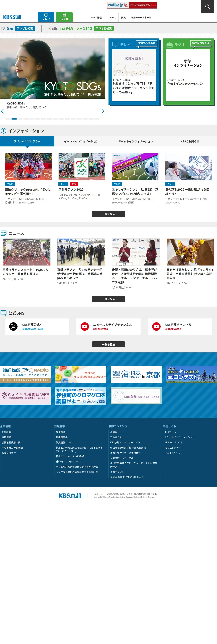Switch to イベントインフォメーション tab
The width and height of the screenshot is (217, 644).
tap(81, 141)
